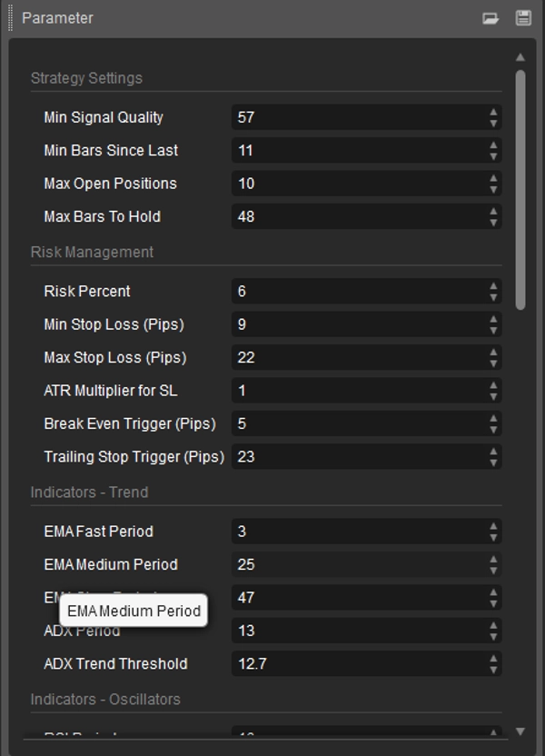This screenshot has height=756, width=545.
Task: Increase Max Open Positions by one
Action: pyautogui.click(x=491, y=179)
